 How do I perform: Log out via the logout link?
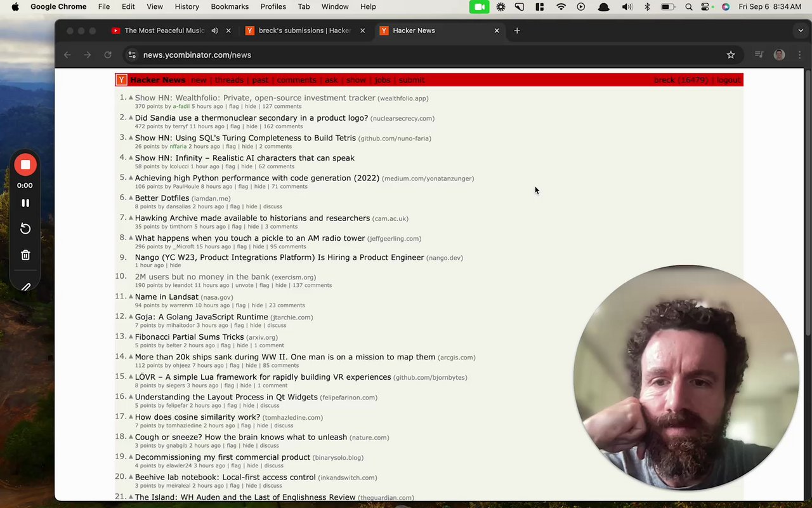728,80
